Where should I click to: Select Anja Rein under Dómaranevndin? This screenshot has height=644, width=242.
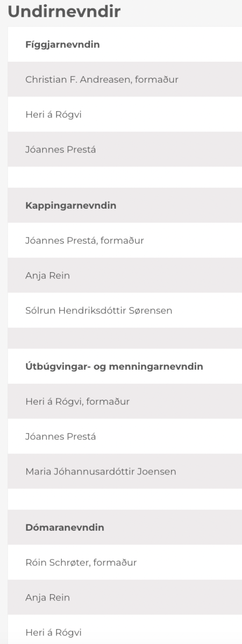tap(125, 597)
